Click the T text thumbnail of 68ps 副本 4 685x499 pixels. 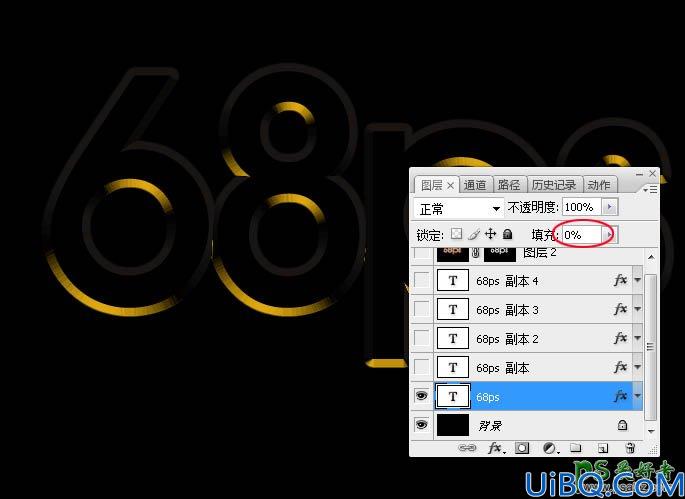(x=453, y=280)
